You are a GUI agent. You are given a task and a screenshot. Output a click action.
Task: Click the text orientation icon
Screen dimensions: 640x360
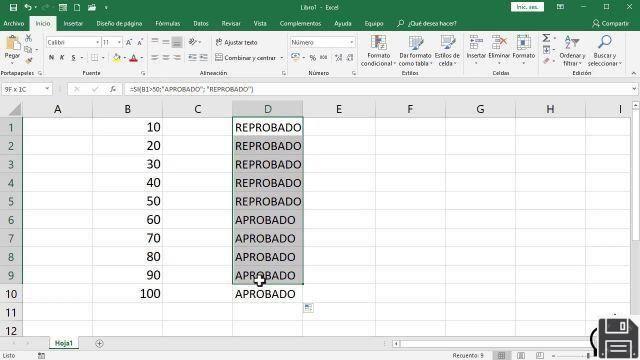(x=193, y=42)
